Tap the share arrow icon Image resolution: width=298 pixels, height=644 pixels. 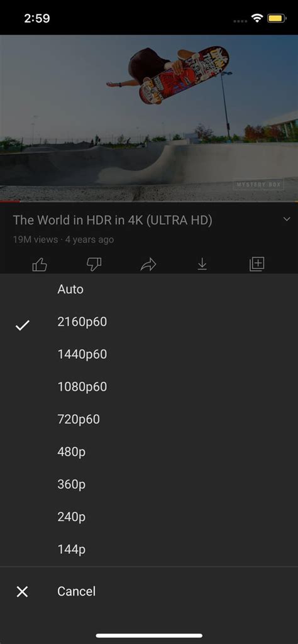148,265
